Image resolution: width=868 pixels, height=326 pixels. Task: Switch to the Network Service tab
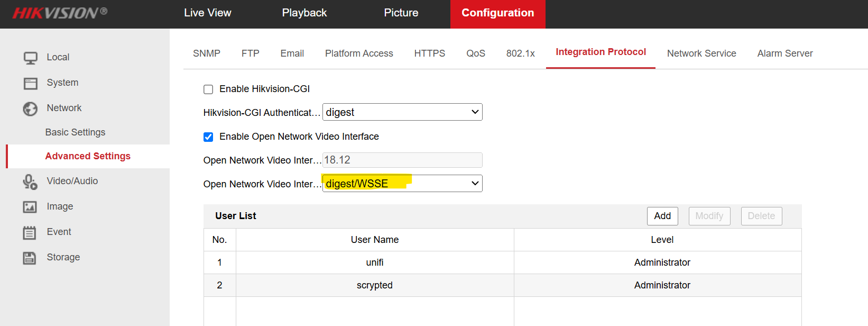point(701,53)
